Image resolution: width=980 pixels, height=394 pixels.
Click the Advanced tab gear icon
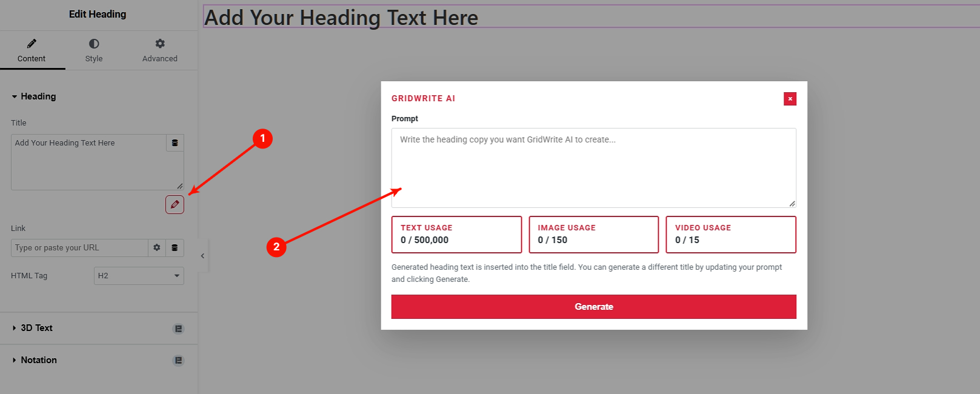pyautogui.click(x=160, y=44)
